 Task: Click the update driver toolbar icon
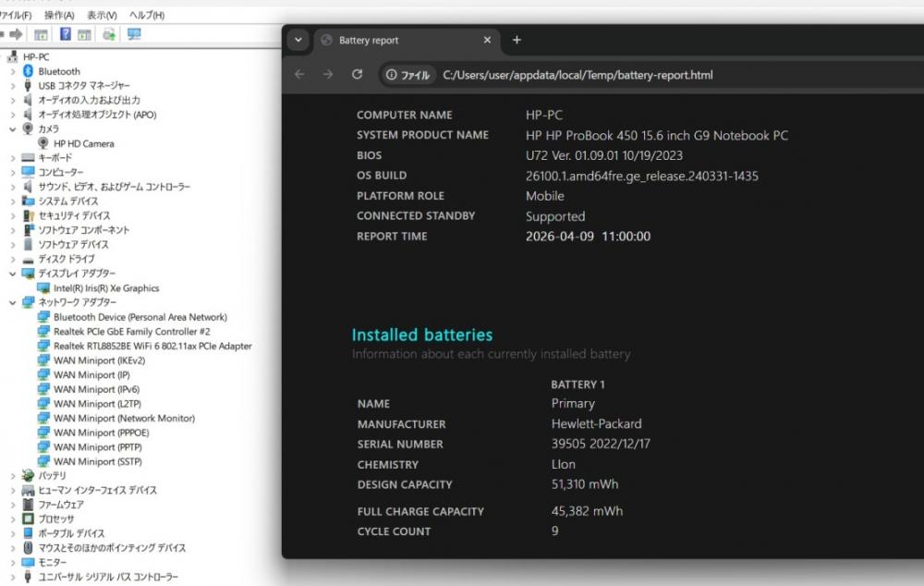point(109,34)
